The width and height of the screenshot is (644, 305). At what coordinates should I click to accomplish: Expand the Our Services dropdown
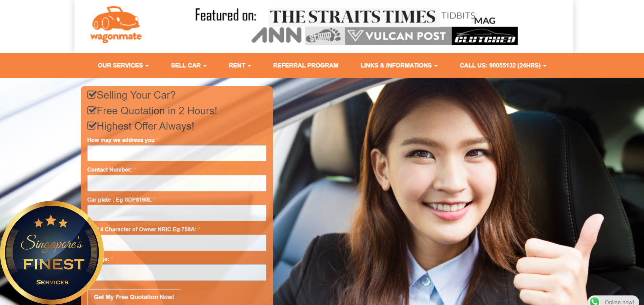(x=123, y=65)
